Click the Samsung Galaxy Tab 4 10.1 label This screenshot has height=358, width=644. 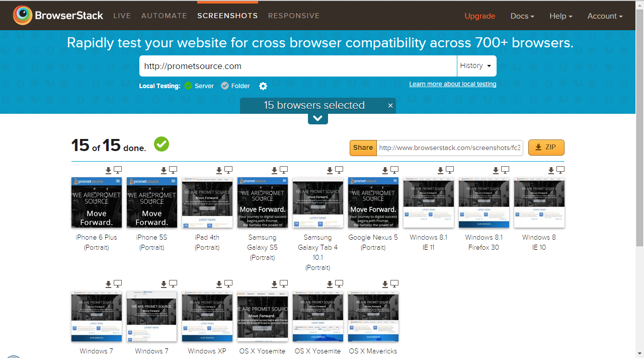pos(318,252)
